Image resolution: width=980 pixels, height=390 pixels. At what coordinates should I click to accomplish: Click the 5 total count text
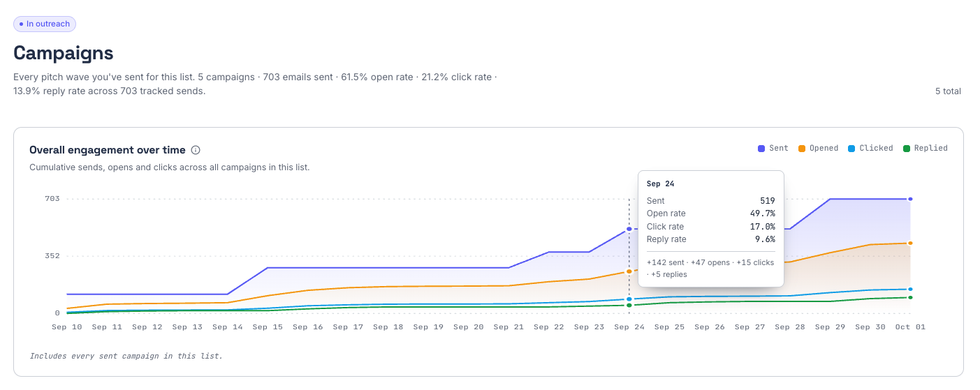coord(948,91)
